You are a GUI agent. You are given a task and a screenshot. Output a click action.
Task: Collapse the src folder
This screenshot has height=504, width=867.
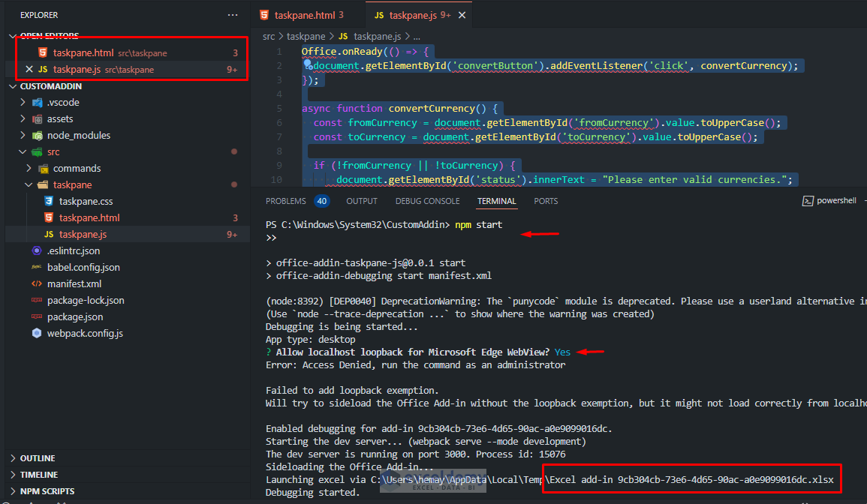click(x=23, y=152)
